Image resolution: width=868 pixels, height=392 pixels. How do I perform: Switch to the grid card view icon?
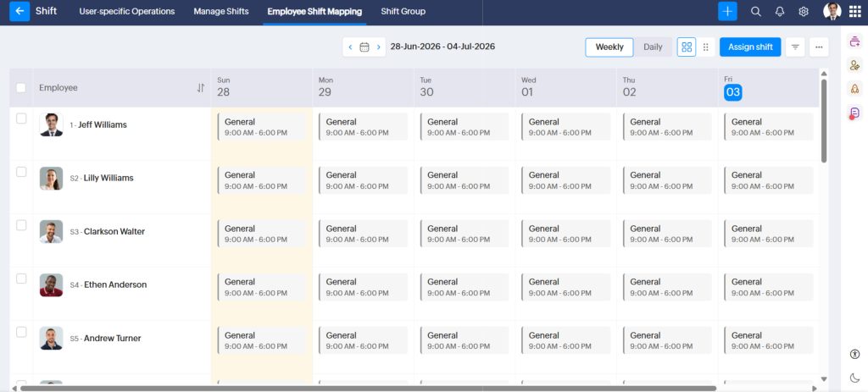tap(687, 47)
